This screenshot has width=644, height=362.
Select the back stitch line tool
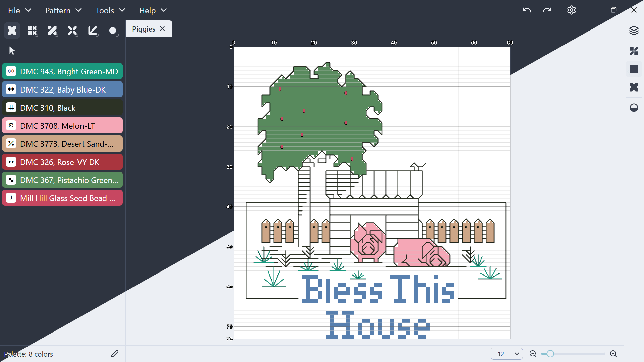click(93, 31)
